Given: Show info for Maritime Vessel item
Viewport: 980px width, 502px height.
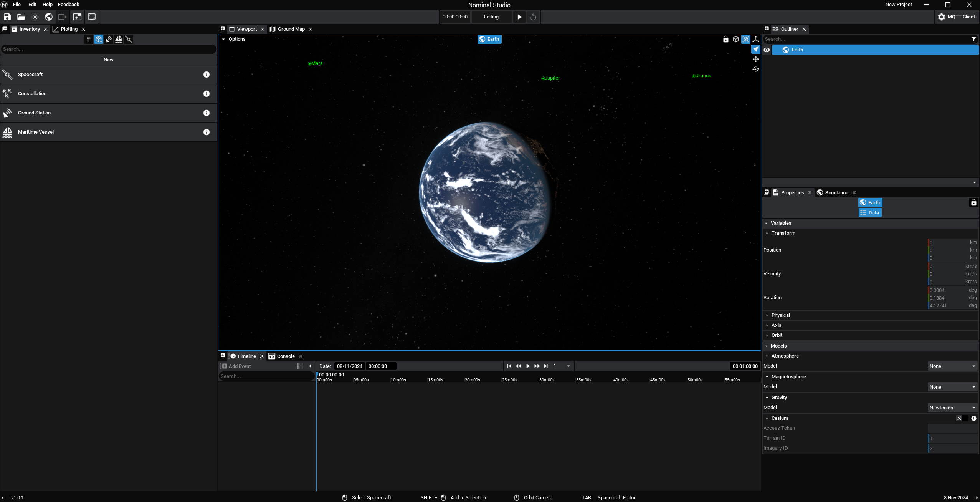Looking at the screenshot, I should point(207,132).
